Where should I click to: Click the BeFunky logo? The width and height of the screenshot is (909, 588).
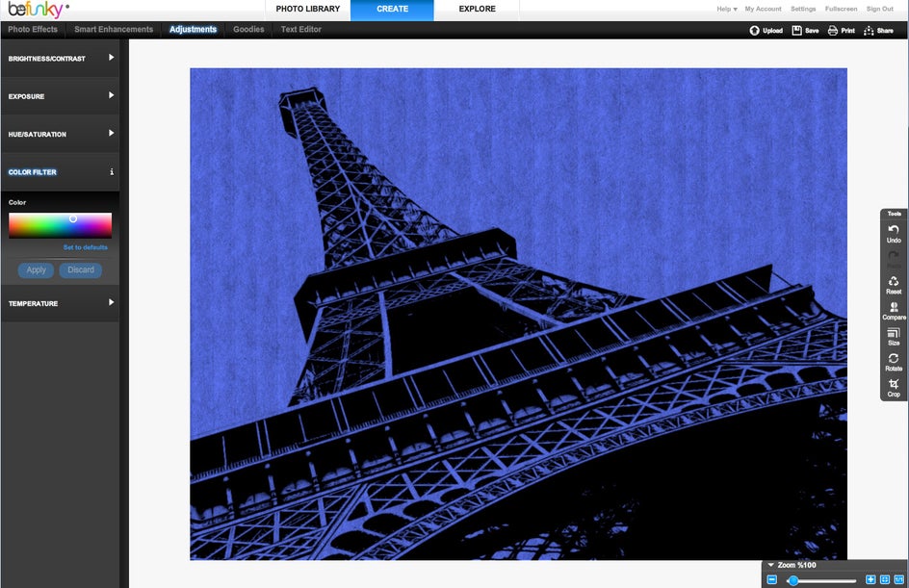click(36, 10)
